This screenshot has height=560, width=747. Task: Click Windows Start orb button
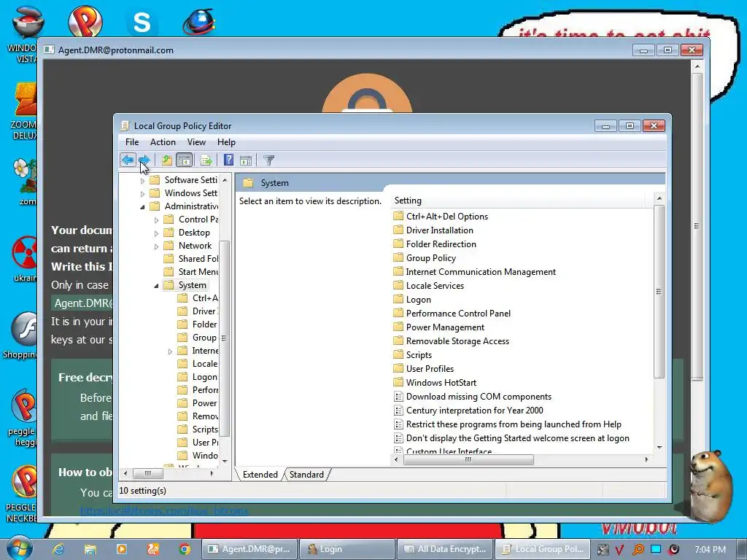[19, 548]
